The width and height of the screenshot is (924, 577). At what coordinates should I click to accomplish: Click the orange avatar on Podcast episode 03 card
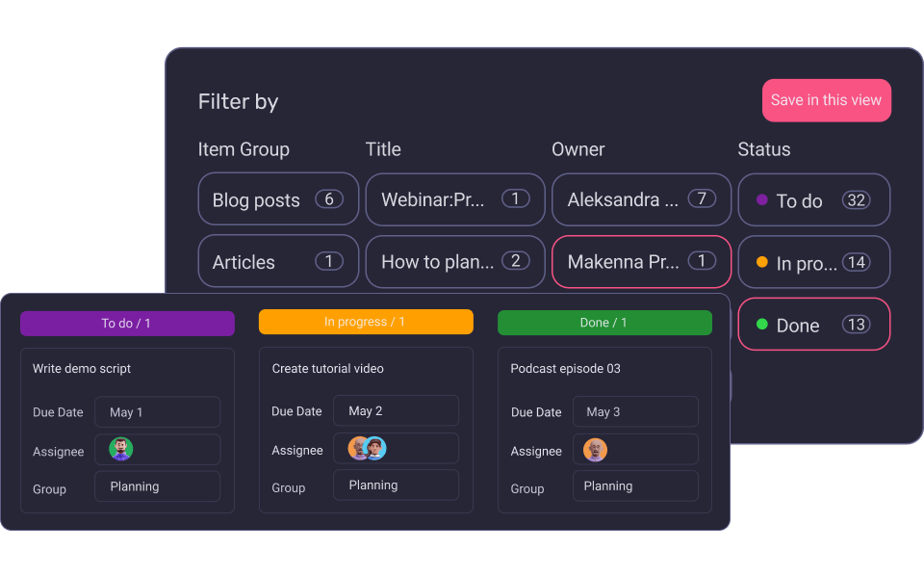(597, 448)
